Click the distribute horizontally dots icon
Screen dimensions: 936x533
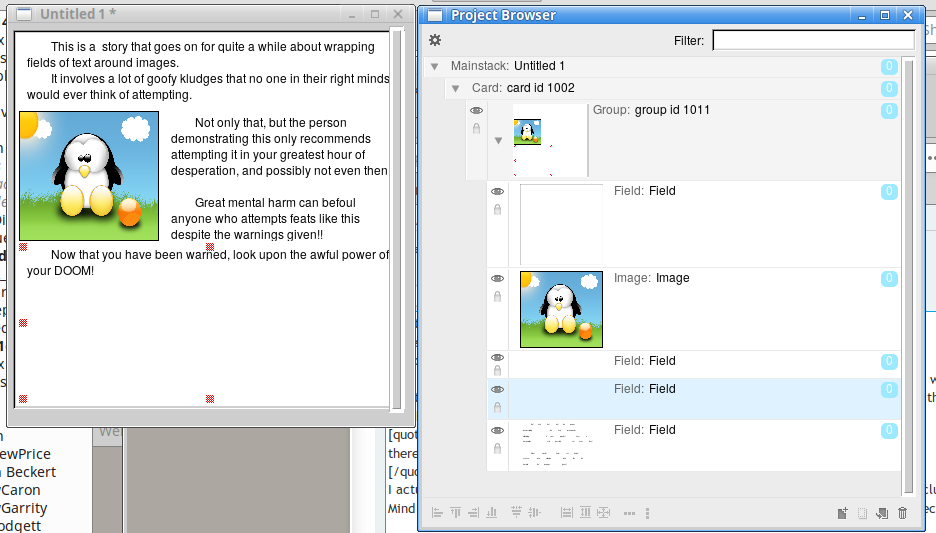629,513
